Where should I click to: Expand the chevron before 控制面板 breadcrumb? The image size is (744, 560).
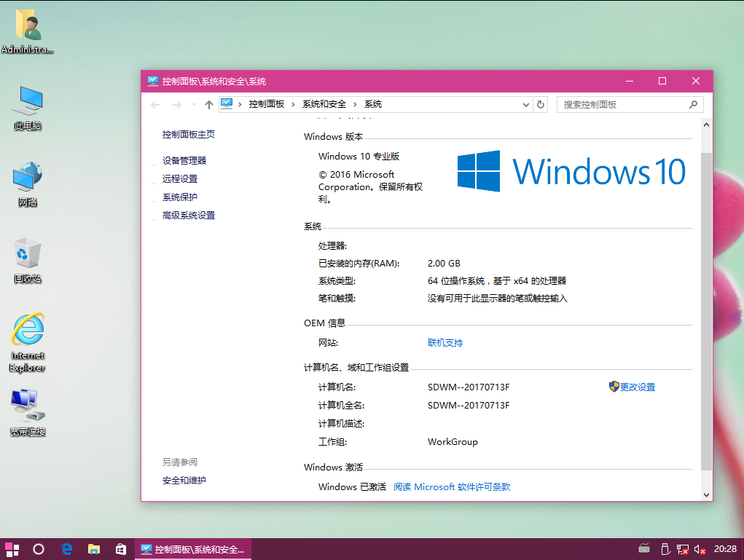click(x=240, y=104)
